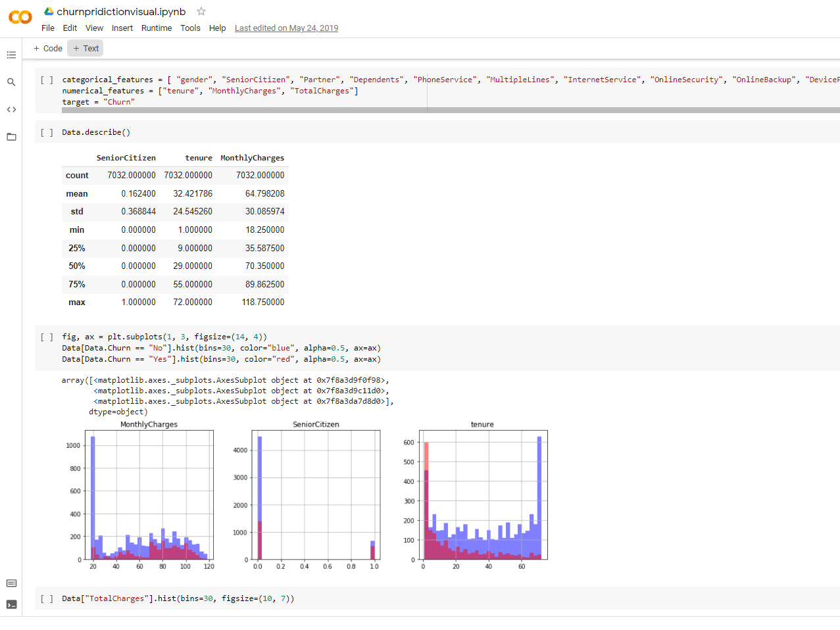Image resolution: width=840 pixels, height=630 pixels.
Task: Click the array matplotlib output text
Action: [228, 396]
